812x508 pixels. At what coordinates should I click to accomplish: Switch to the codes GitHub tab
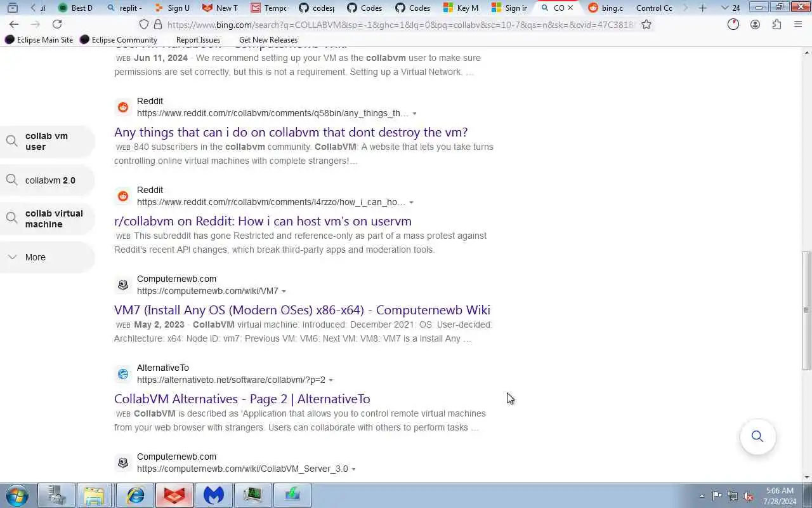click(x=317, y=8)
